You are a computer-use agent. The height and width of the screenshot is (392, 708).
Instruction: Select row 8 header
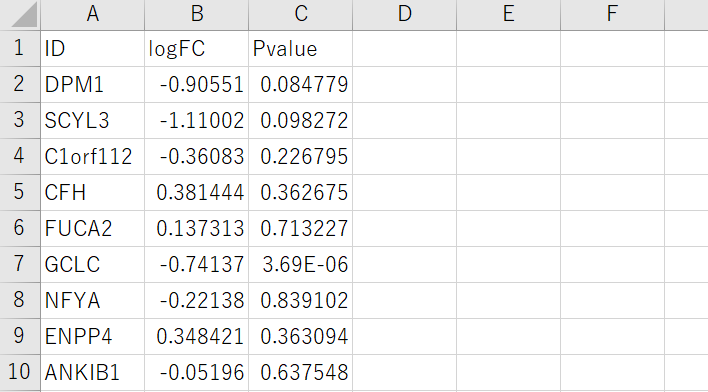coord(20,300)
